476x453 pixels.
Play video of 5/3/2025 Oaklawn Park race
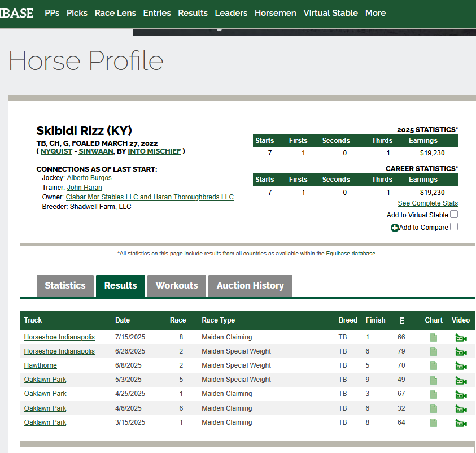click(x=461, y=380)
